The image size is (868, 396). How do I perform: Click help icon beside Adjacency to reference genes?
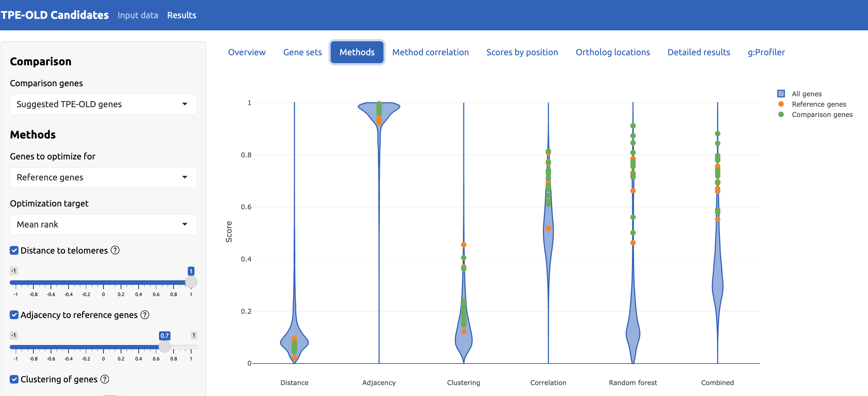click(x=145, y=315)
